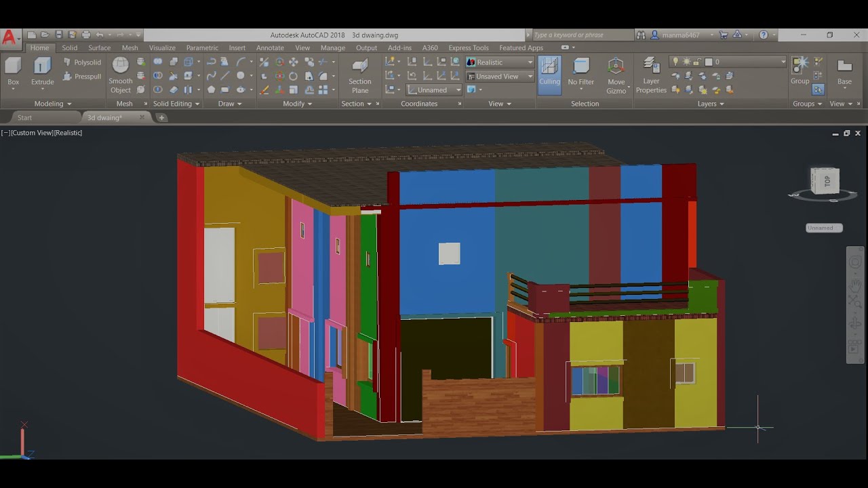Use the solid Union tool

click(x=158, y=62)
